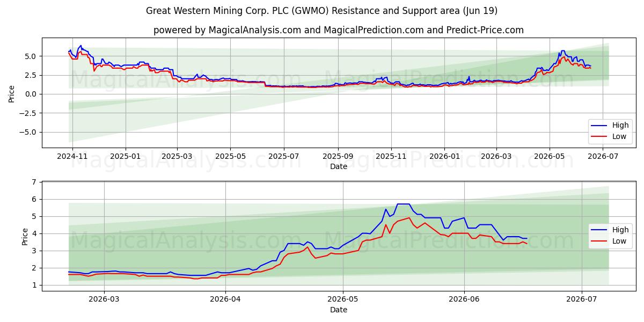644x322 pixels.
Task: Click the '2026-03' tick label on the bottom chart's date axis
Action: (x=104, y=300)
